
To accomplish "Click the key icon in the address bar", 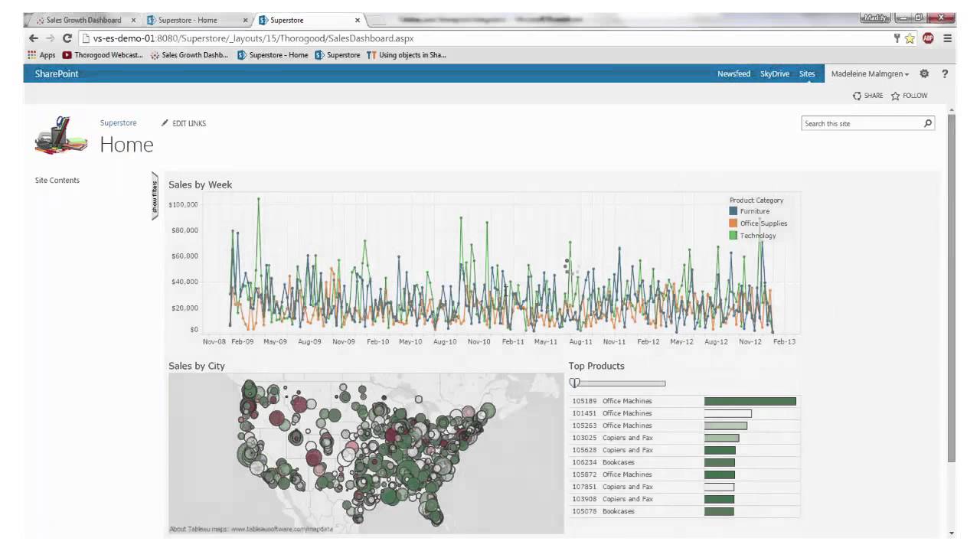I will point(897,38).
